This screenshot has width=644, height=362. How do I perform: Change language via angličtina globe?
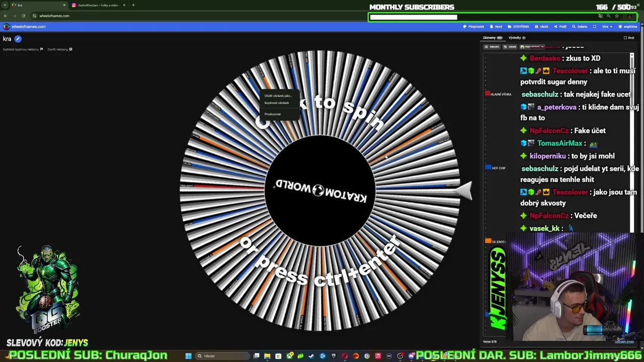(x=628, y=27)
